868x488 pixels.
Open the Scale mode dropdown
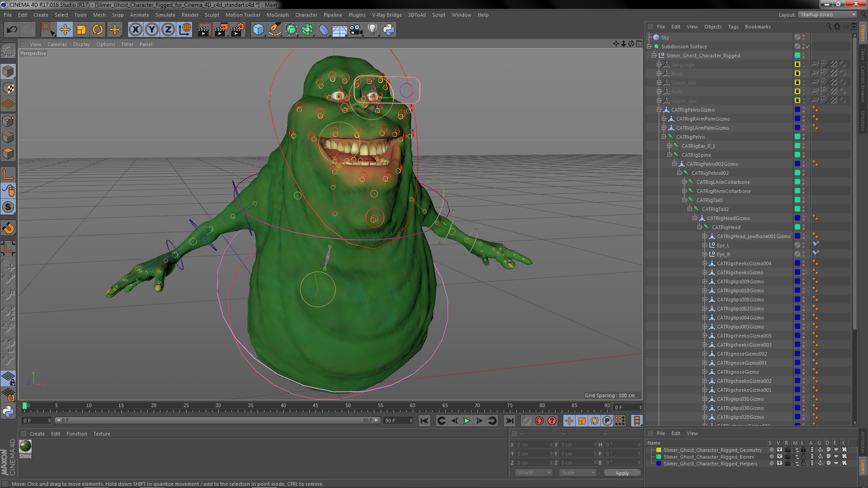click(578, 473)
